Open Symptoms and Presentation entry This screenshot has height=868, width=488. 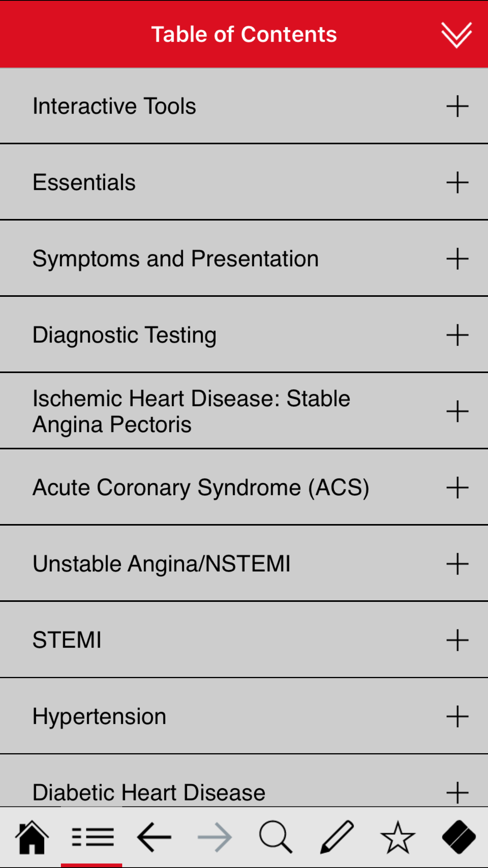(176, 259)
